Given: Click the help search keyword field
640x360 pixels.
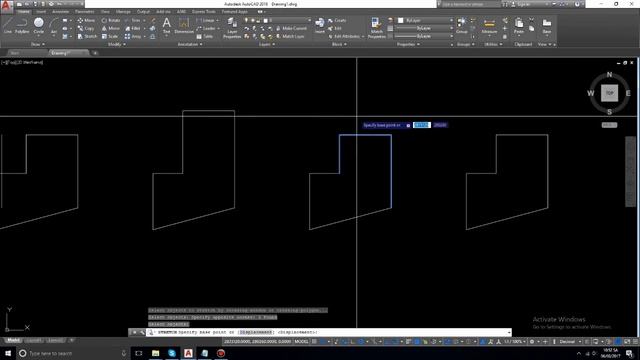Looking at the screenshot, I should coord(471,4).
